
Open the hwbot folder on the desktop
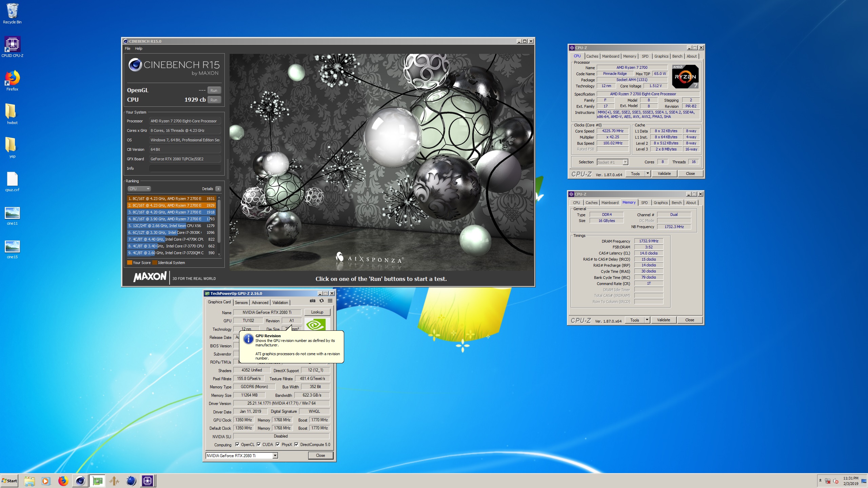pos(12,114)
